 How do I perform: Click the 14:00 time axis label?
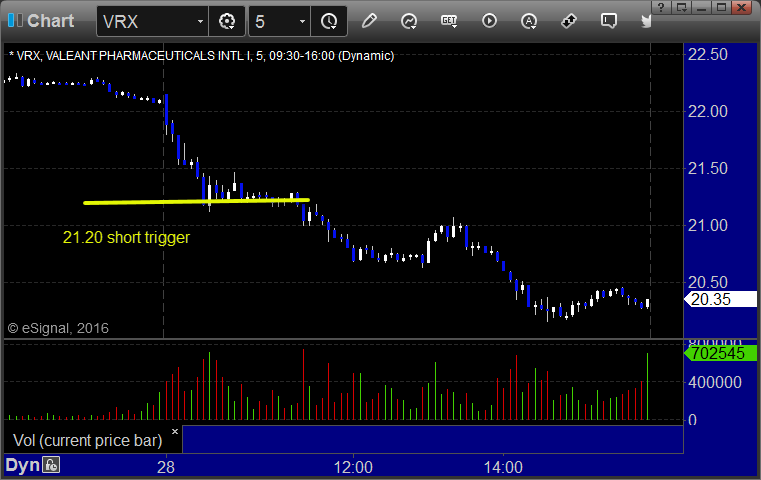point(503,467)
